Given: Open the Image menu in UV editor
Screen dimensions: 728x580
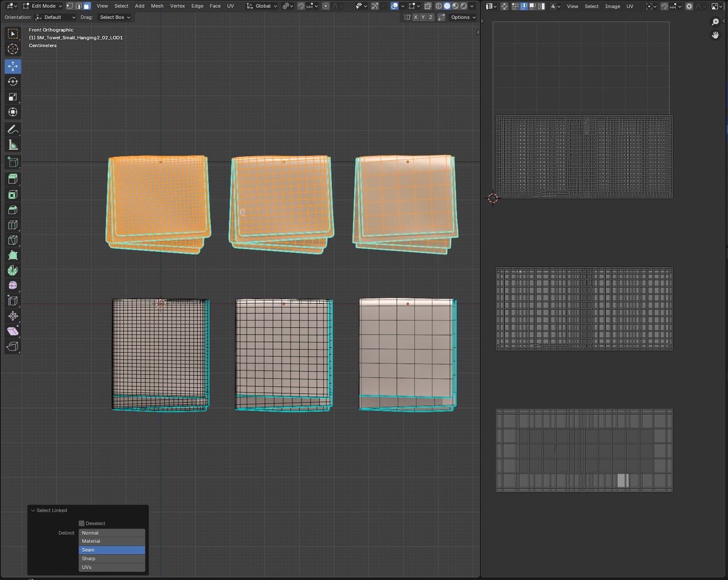Looking at the screenshot, I should coord(612,6).
